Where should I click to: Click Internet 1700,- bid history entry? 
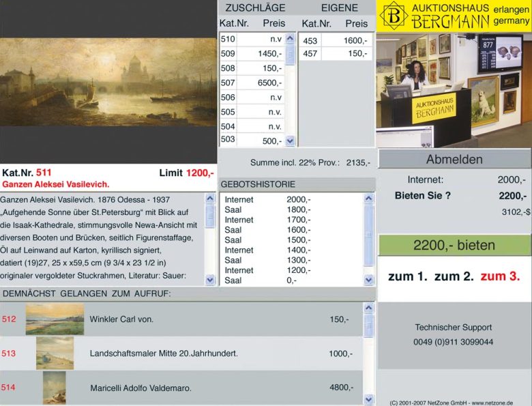(x=267, y=220)
